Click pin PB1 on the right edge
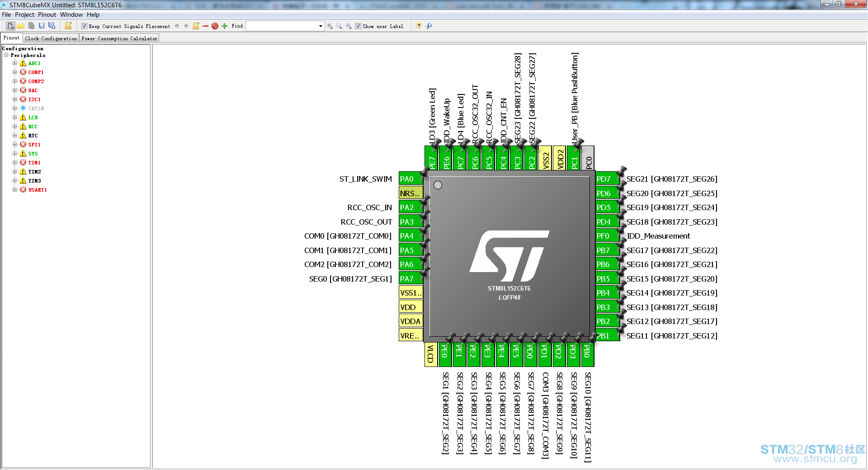 pos(608,336)
